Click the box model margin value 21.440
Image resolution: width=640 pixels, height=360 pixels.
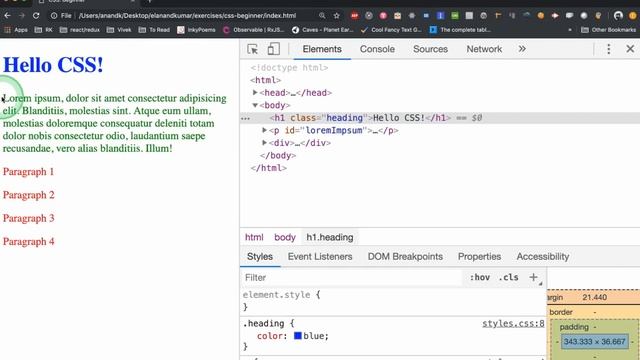(594, 297)
